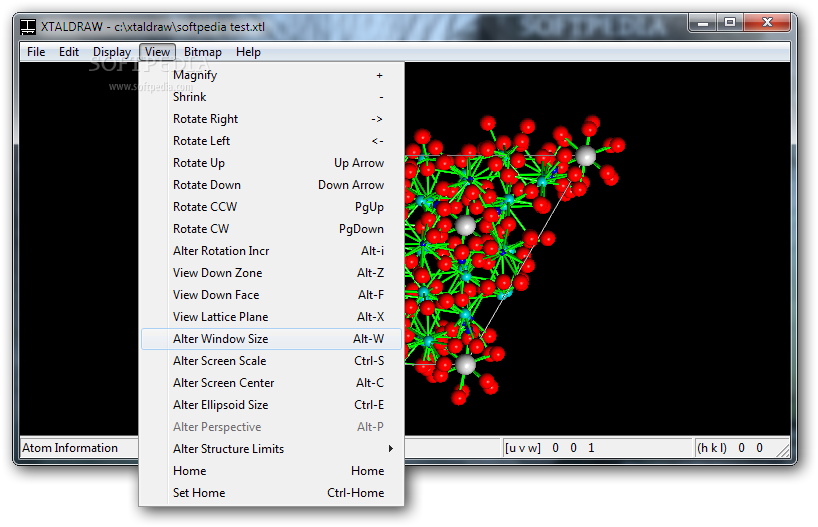
Task: Select Rotate Up menu entry
Action: pyautogui.click(x=271, y=163)
